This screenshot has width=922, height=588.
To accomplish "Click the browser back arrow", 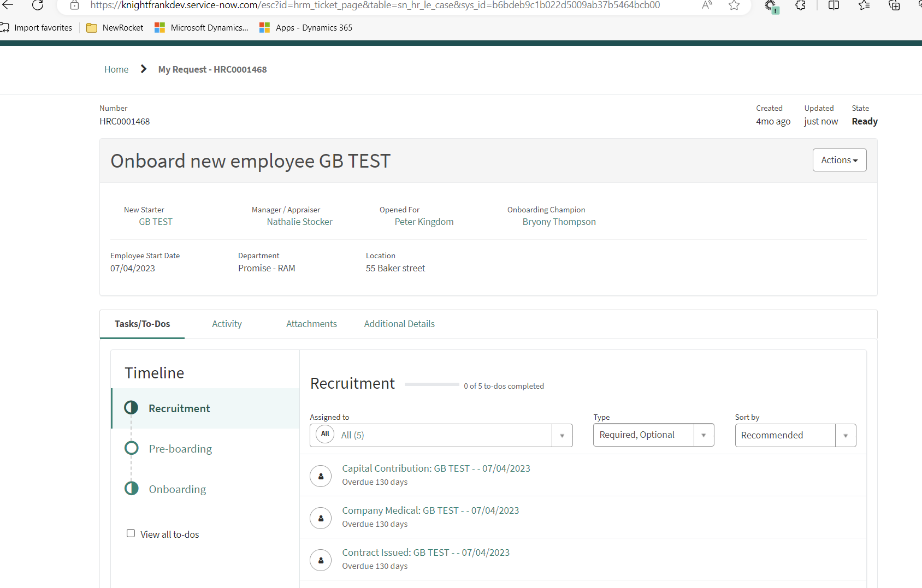I will pyautogui.click(x=8, y=5).
